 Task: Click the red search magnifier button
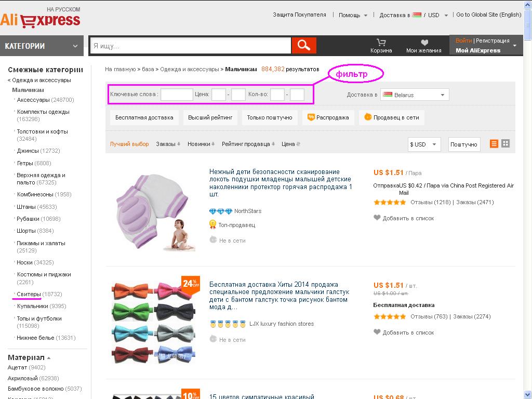pos(303,46)
